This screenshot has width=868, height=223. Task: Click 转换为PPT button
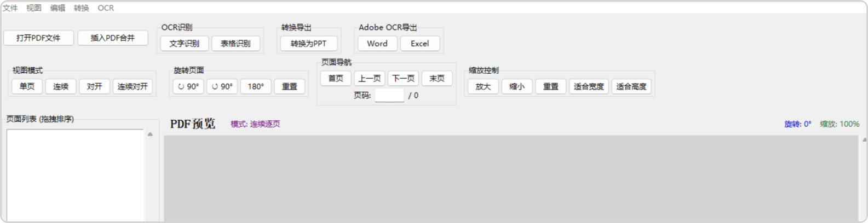309,43
